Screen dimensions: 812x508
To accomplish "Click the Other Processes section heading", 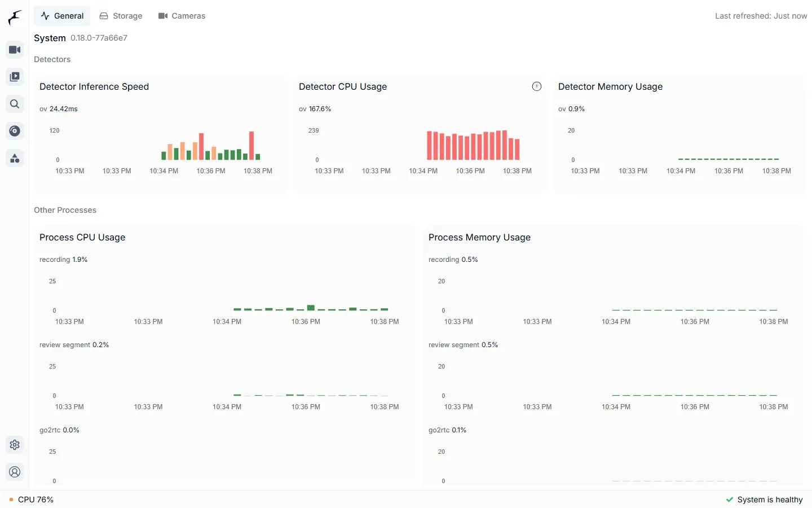I will tap(65, 210).
